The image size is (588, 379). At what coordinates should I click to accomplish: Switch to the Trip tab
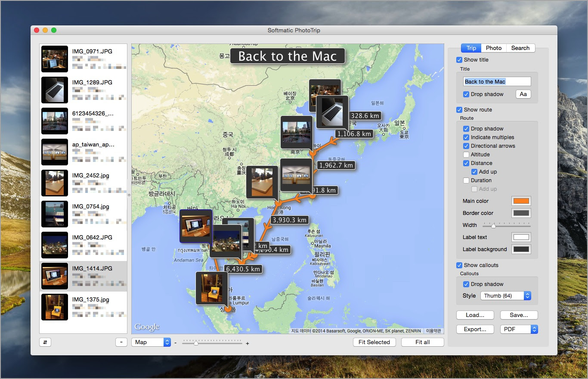(x=471, y=48)
